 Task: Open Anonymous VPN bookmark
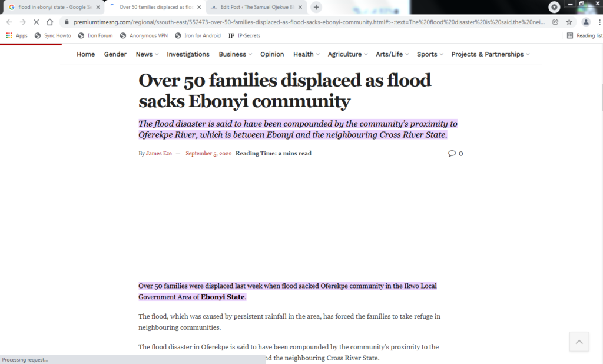click(x=144, y=35)
